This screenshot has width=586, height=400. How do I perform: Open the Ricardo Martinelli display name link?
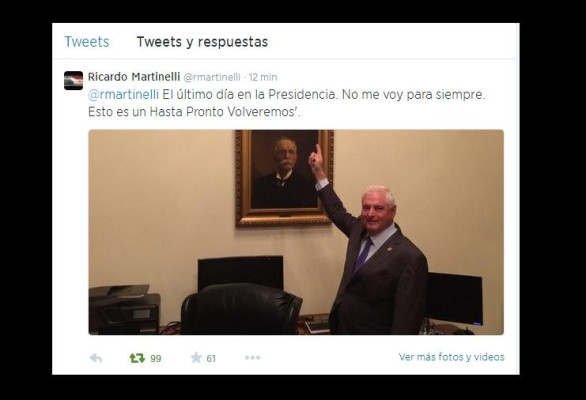[134, 77]
